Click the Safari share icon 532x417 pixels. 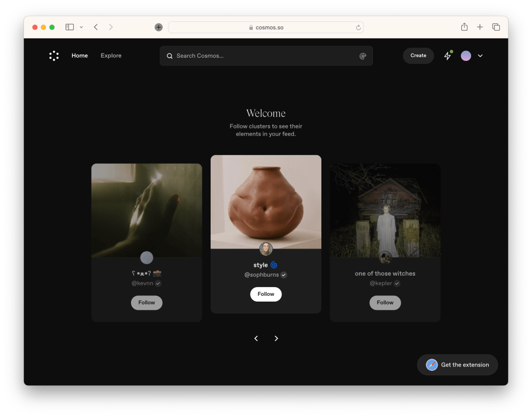pyautogui.click(x=464, y=27)
